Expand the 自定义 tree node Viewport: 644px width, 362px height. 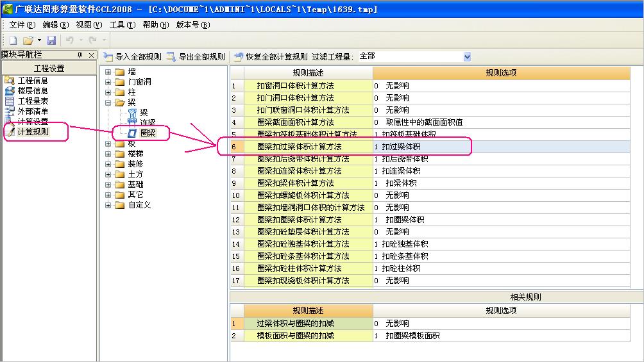pos(108,205)
